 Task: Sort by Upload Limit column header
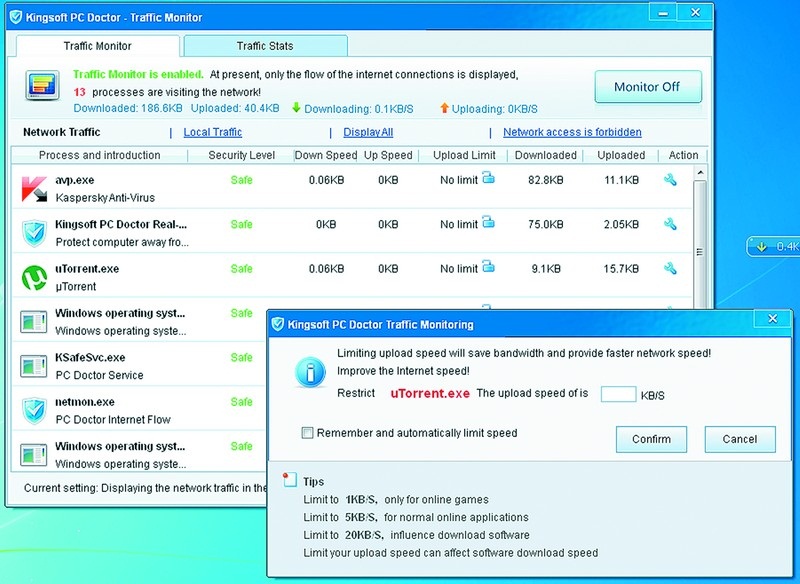(x=464, y=155)
